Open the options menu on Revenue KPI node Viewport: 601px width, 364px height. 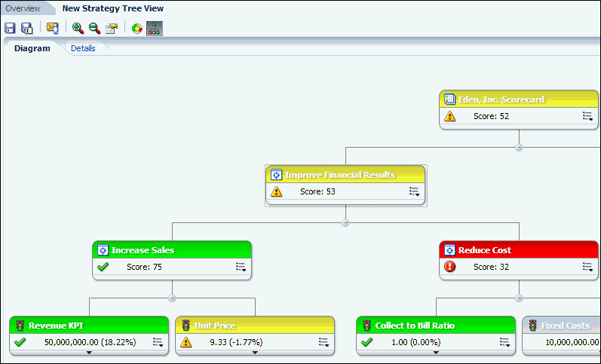coord(158,342)
